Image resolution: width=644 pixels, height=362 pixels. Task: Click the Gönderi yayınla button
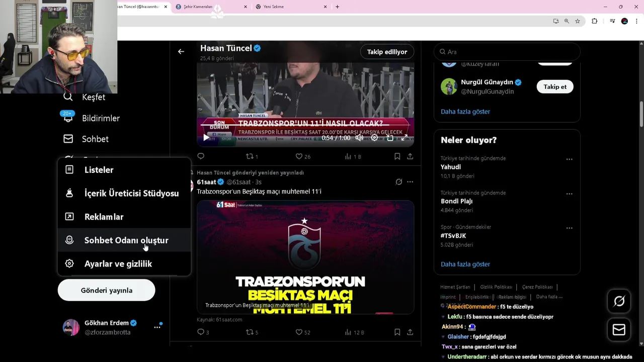coord(106,290)
